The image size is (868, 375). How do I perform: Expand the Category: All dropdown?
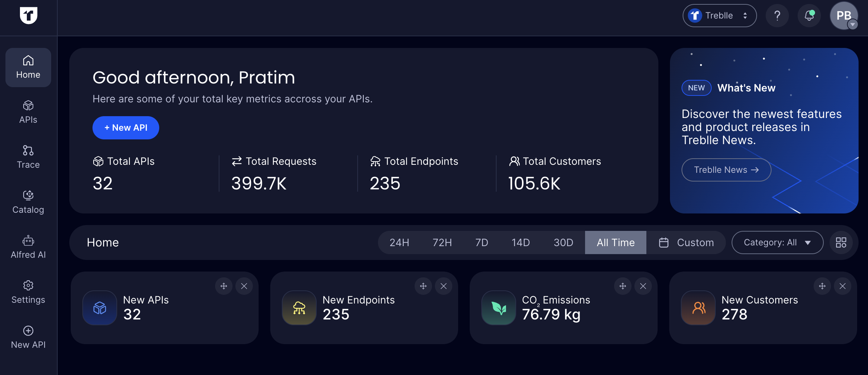click(x=777, y=242)
